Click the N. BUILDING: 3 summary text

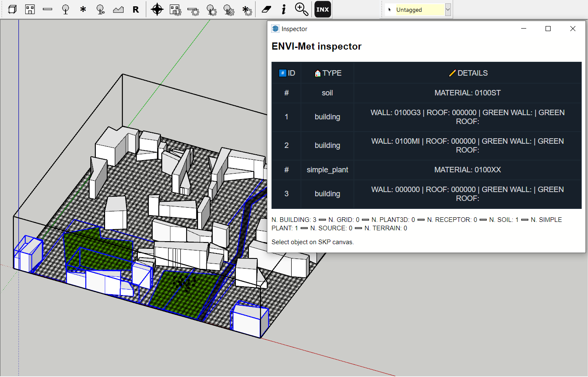click(x=294, y=220)
